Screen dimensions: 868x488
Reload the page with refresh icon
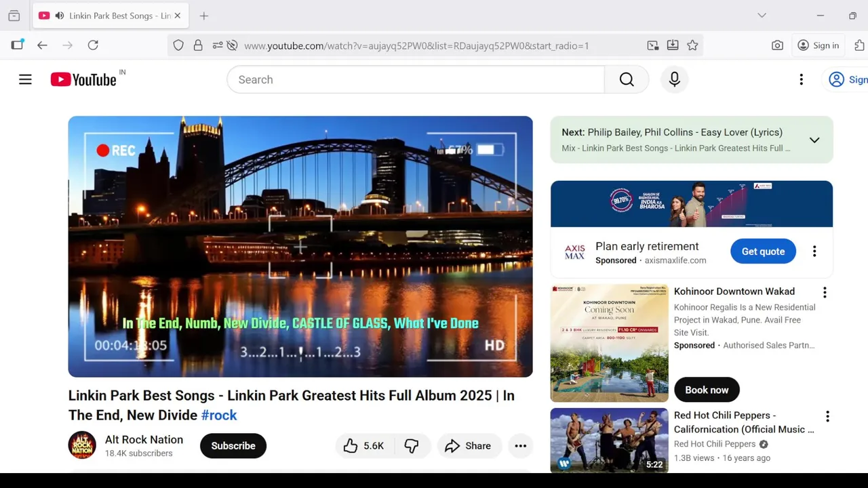point(93,45)
